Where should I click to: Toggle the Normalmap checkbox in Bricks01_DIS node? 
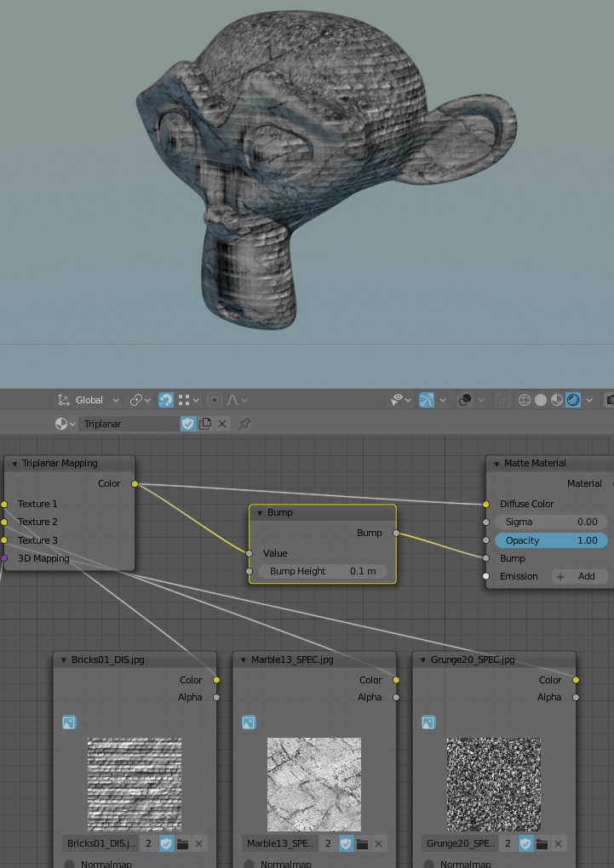click(70, 864)
